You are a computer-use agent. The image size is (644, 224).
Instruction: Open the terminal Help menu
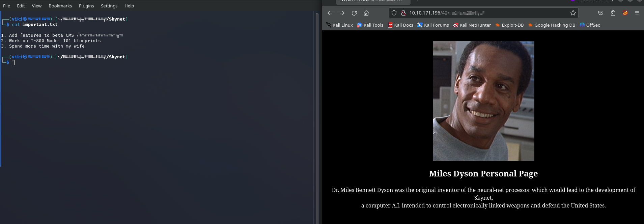click(129, 6)
